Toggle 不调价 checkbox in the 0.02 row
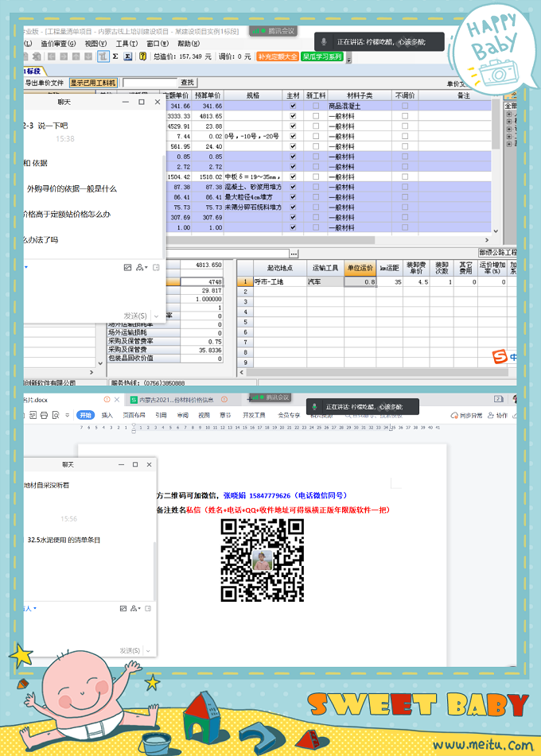 pos(405,136)
